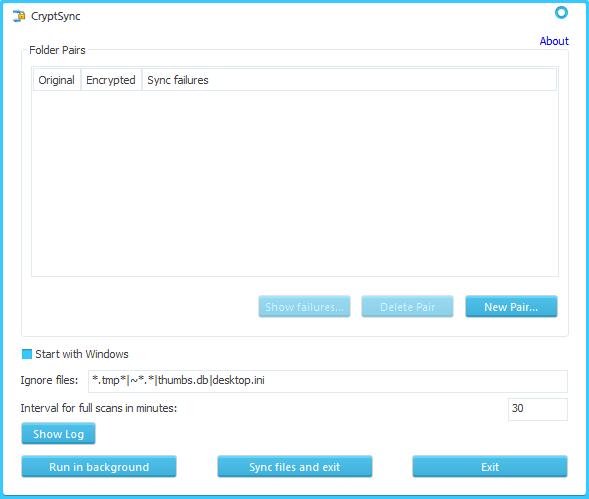Open the log with Show Log
Image resolution: width=589 pixels, height=499 pixels.
[x=58, y=434]
